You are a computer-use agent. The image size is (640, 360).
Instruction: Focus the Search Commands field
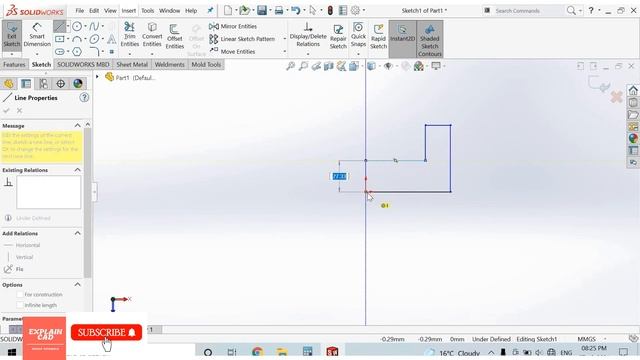point(529,11)
